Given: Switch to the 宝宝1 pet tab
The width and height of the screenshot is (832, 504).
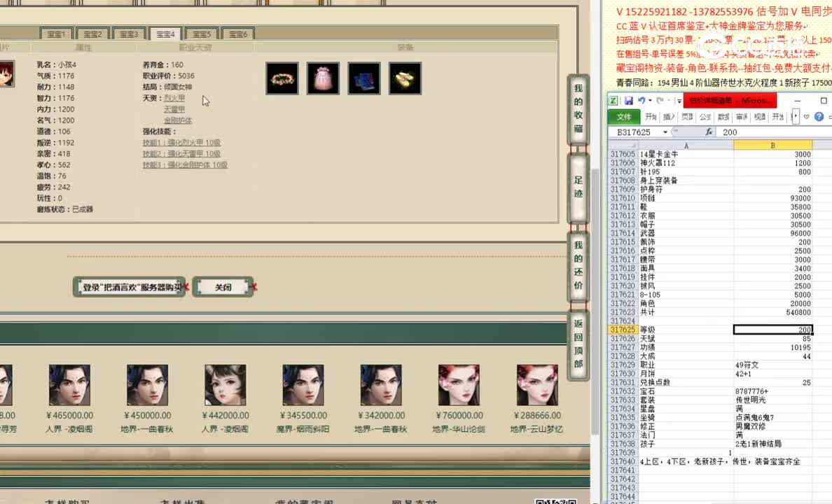Looking at the screenshot, I should pos(56,34).
